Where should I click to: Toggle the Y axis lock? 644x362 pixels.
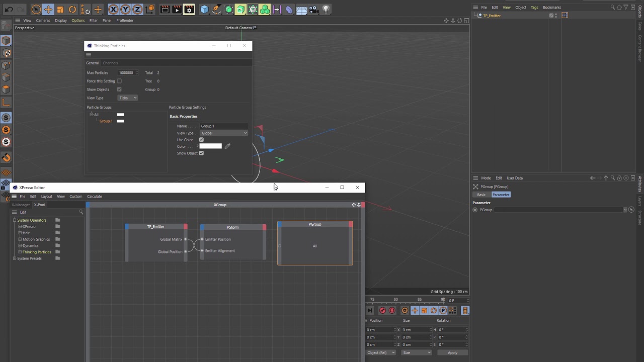coord(125,9)
